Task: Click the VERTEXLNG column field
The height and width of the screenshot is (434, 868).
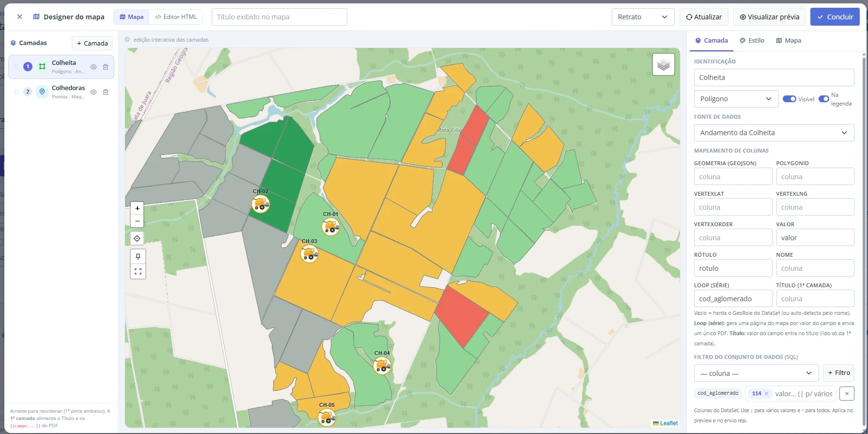Action: coord(815,207)
